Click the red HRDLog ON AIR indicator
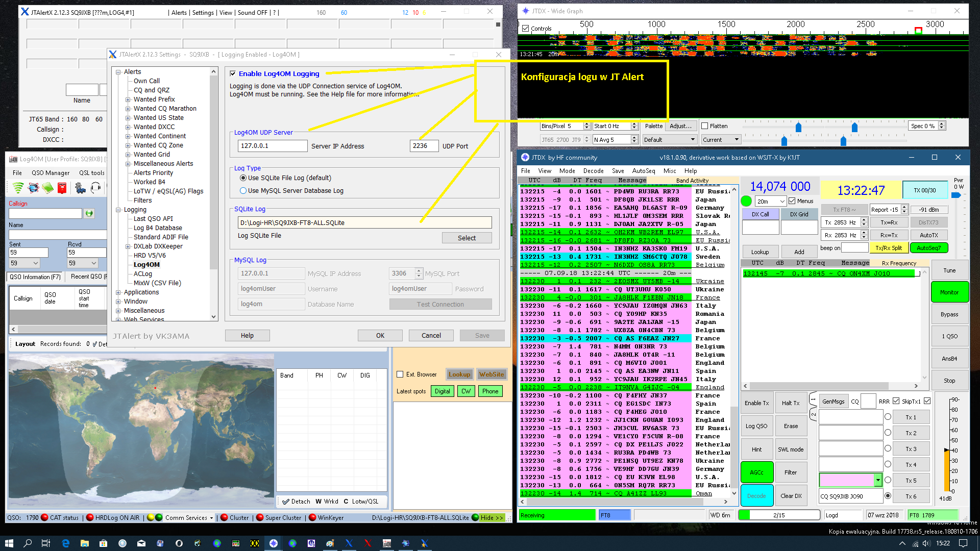 click(90, 517)
